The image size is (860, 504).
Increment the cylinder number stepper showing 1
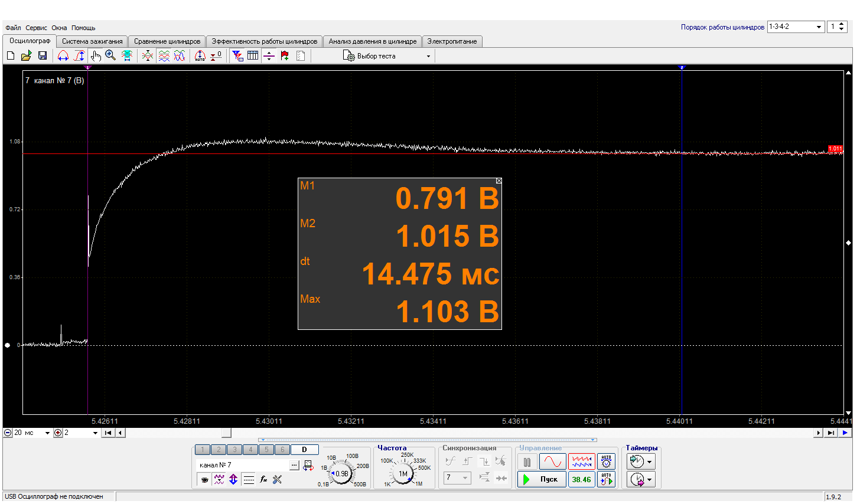(842, 24)
